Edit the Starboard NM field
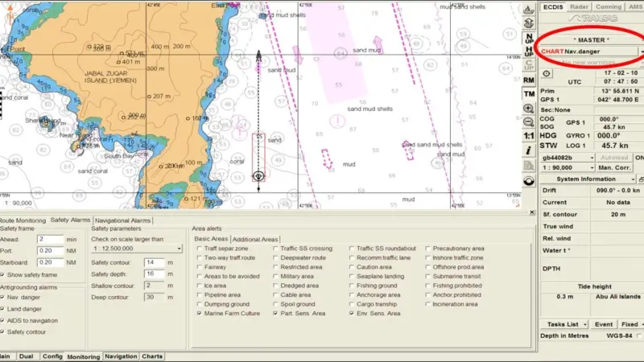Viewport: 644px width, 362px height. click(50, 262)
